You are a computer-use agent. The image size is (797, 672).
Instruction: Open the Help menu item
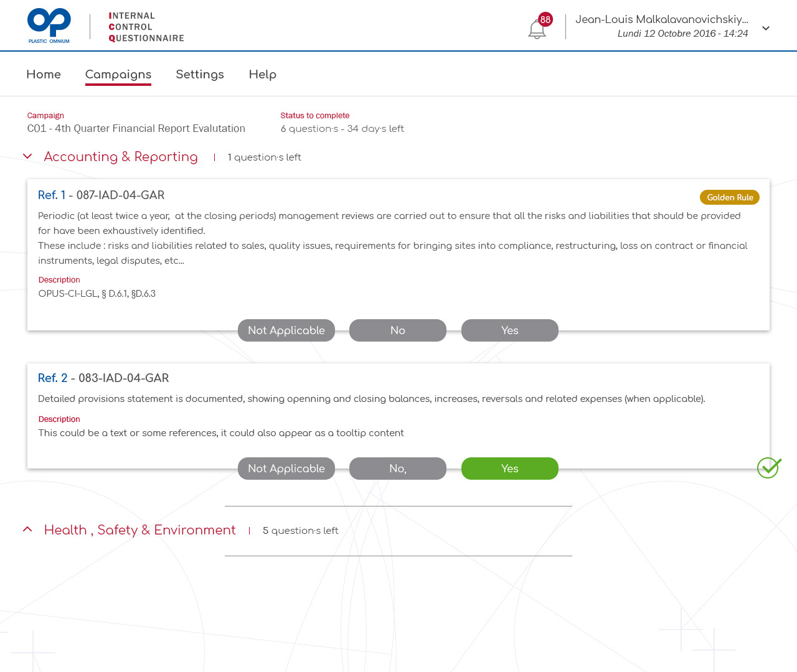tap(262, 74)
